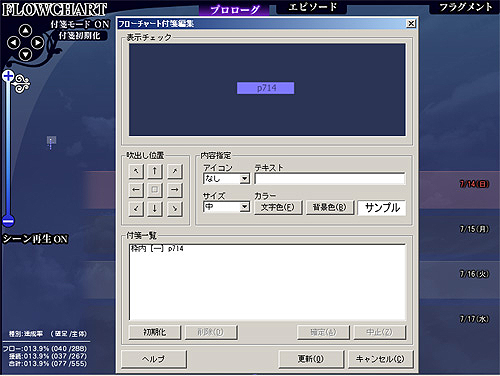Open the アイコン dropdown showing なし
The height and width of the screenshot is (376, 500).
click(226, 179)
